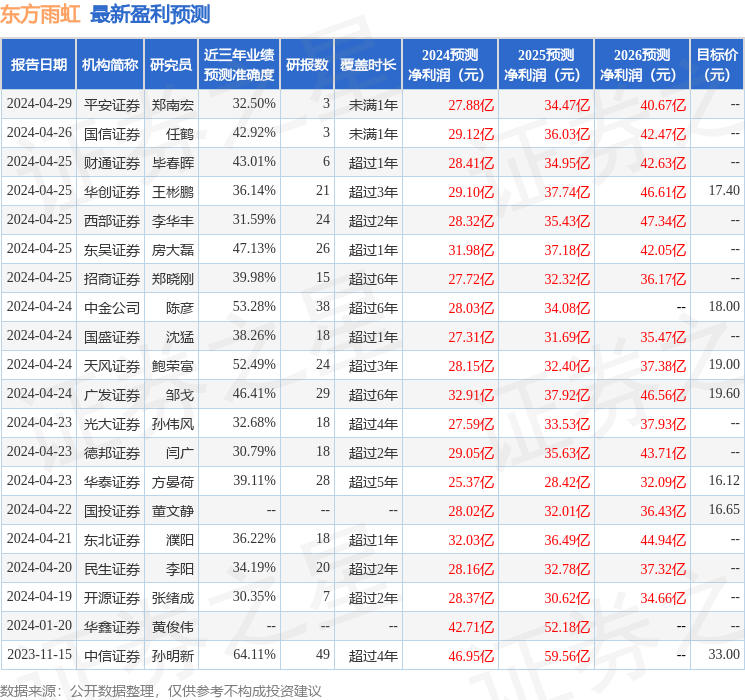This screenshot has width=745, height=700.
Task: Select the 华泰证券 institution cell
Action: (112, 481)
